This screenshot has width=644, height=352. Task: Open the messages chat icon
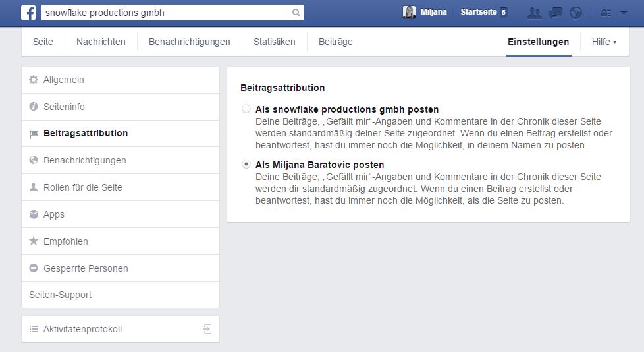pyautogui.click(x=555, y=13)
